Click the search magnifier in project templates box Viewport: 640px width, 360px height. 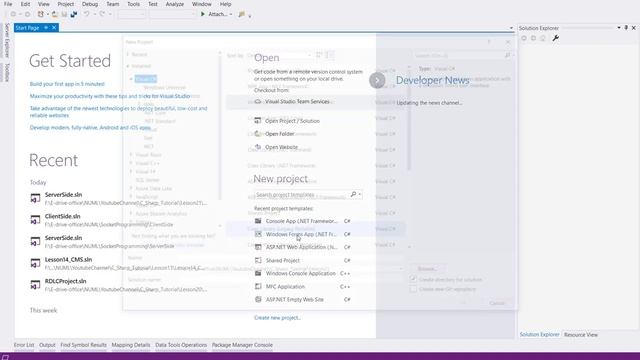coord(353,195)
